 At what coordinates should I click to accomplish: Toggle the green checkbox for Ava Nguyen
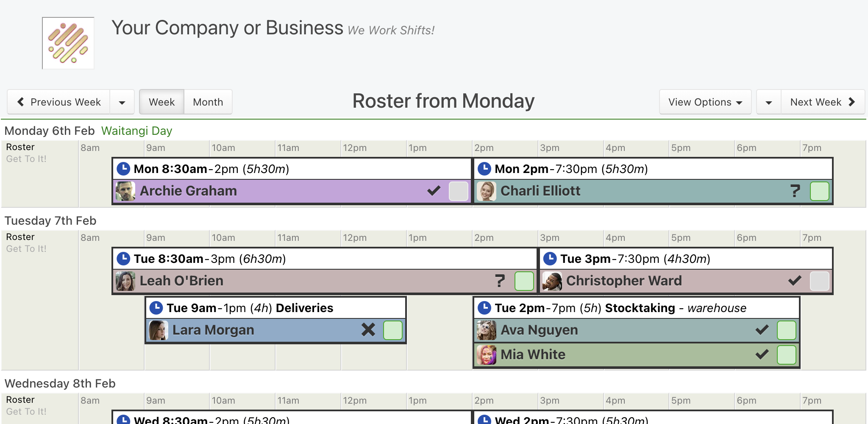[x=787, y=330]
